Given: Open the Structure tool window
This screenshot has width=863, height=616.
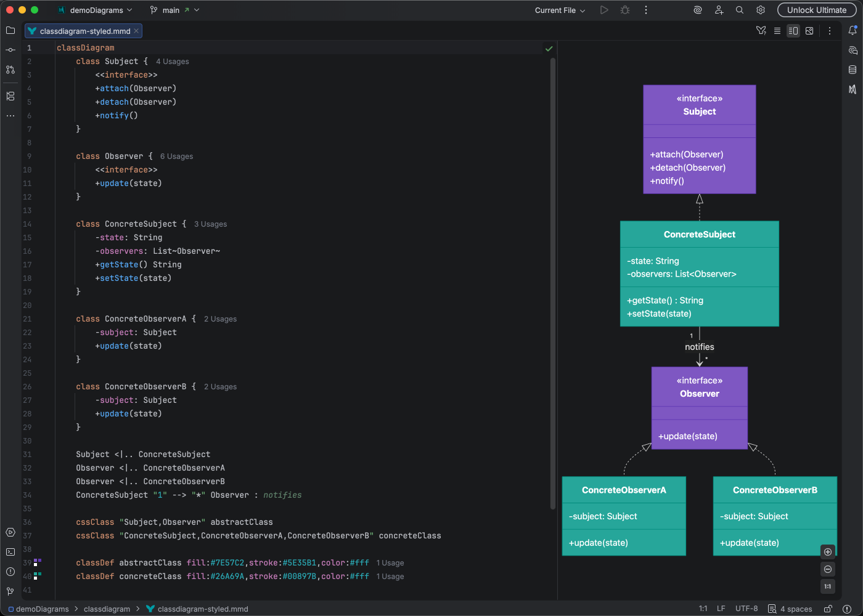Looking at the screenshot, I should [10, 96].
